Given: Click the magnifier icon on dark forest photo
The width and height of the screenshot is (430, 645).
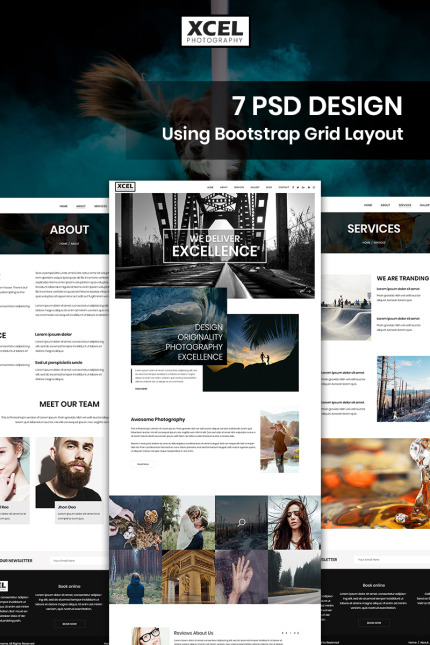Looking at the screenshot, I should tap(242, 523).
